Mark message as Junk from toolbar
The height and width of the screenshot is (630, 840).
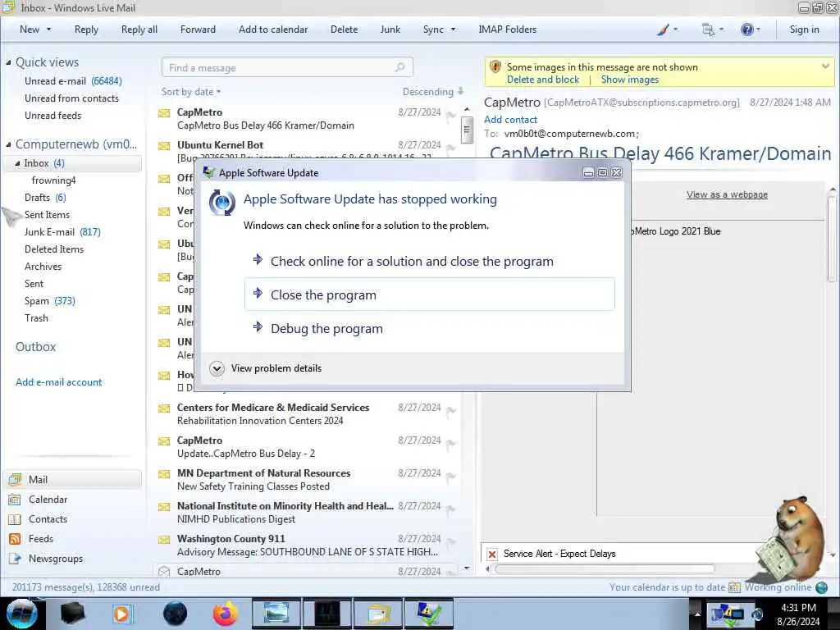(x=390, y=30)
